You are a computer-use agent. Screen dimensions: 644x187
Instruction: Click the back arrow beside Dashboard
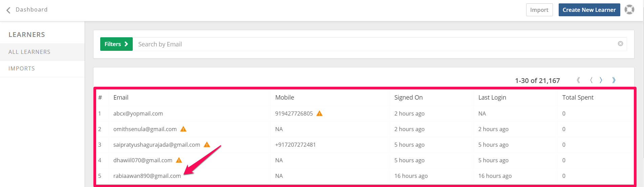click(8, 10)
